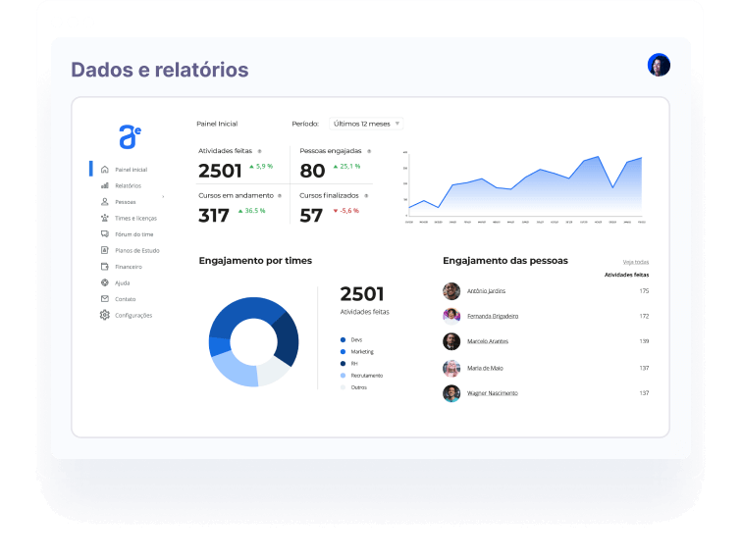Click the Devs legend color dot
Viewport: 742px width, 560px height.
pos(343,339)
